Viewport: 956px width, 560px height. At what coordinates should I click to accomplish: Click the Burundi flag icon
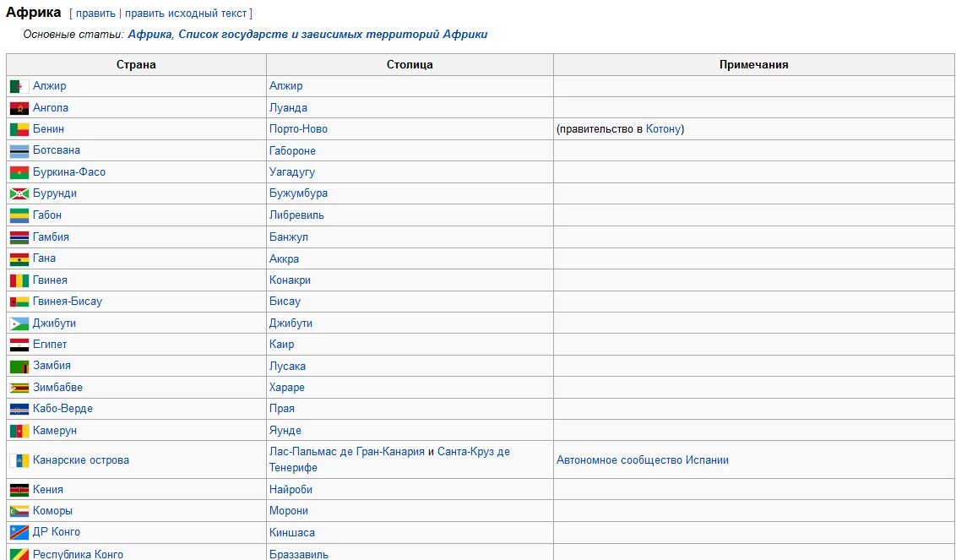[19, 194]
